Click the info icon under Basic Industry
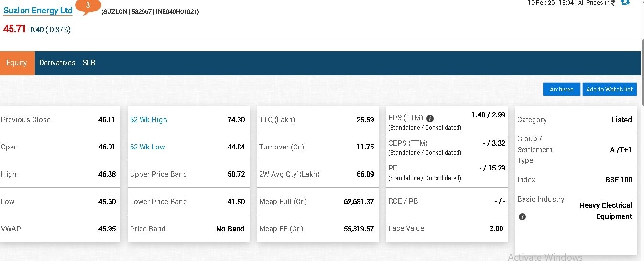 (522, 217)
